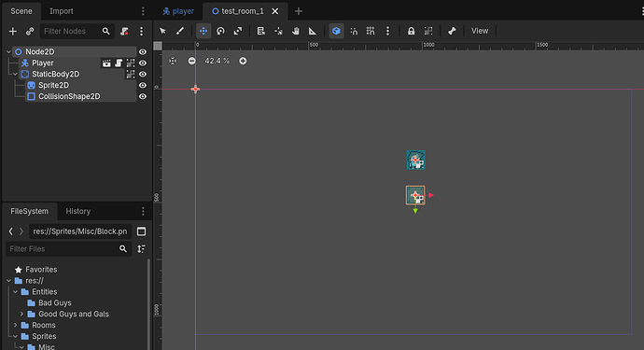Viewport: 644px width, 350px height.
Task: Open the View menu button
Action: pyautogui.click(x=480, y=31)
